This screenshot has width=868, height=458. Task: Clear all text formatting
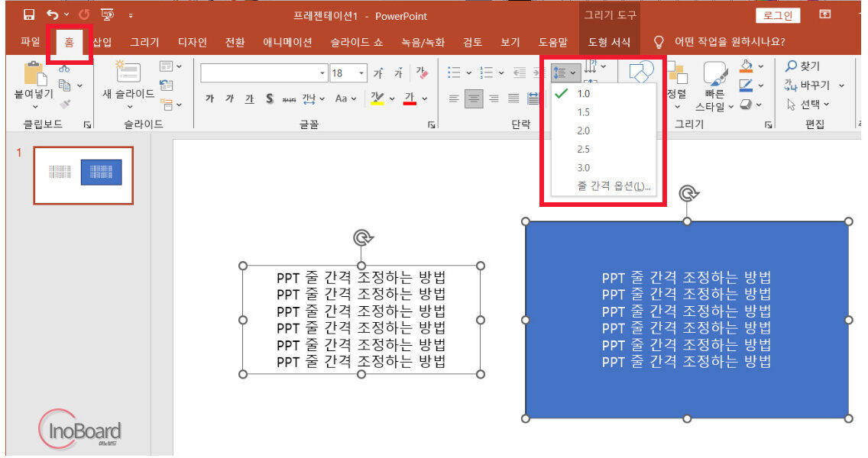coord(422,73)
